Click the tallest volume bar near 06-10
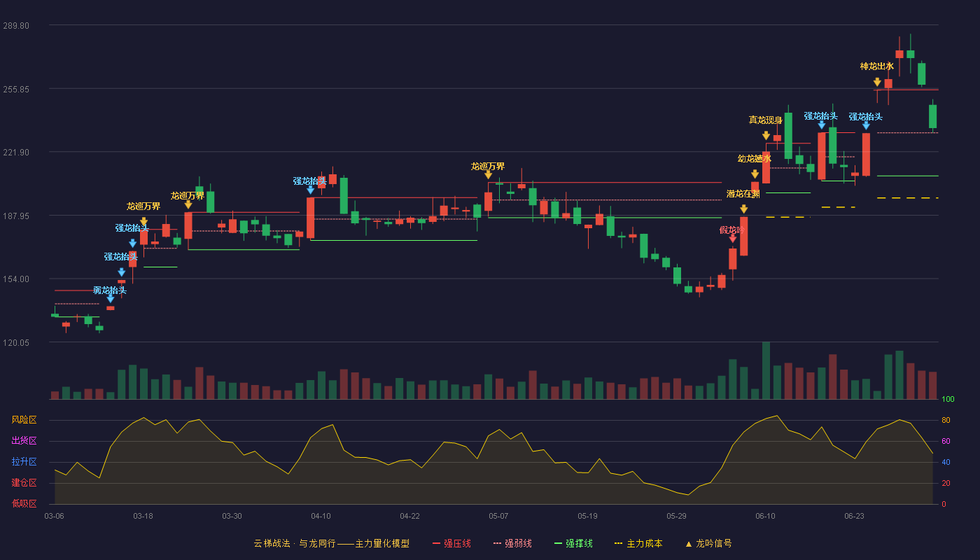The width and height of the screenshot is (980, 560). click(x=766, y=370)
